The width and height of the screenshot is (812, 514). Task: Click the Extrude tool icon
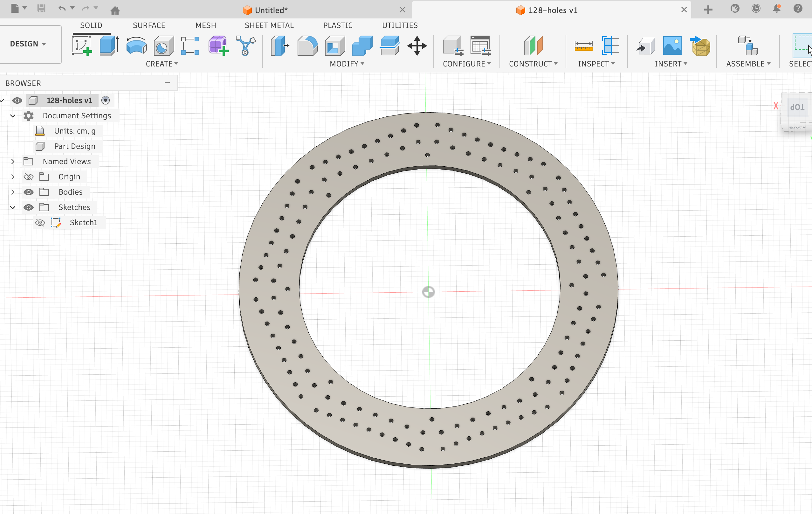click(109, 45)
